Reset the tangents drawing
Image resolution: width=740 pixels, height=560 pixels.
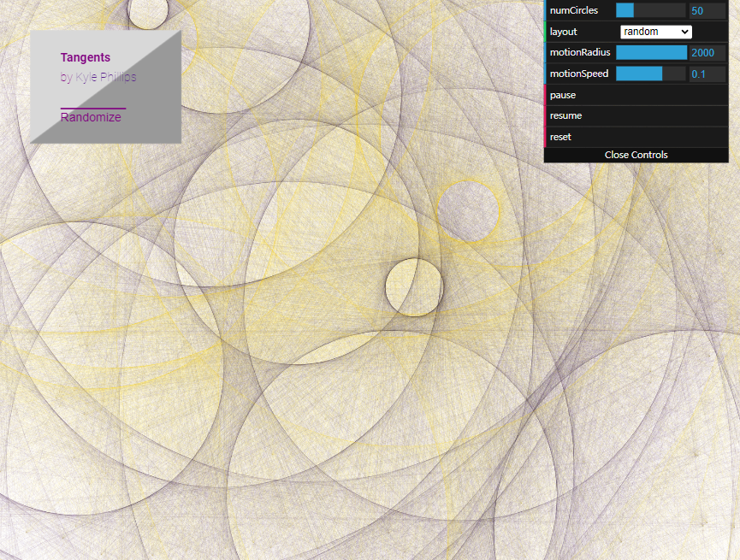(636, 137)
